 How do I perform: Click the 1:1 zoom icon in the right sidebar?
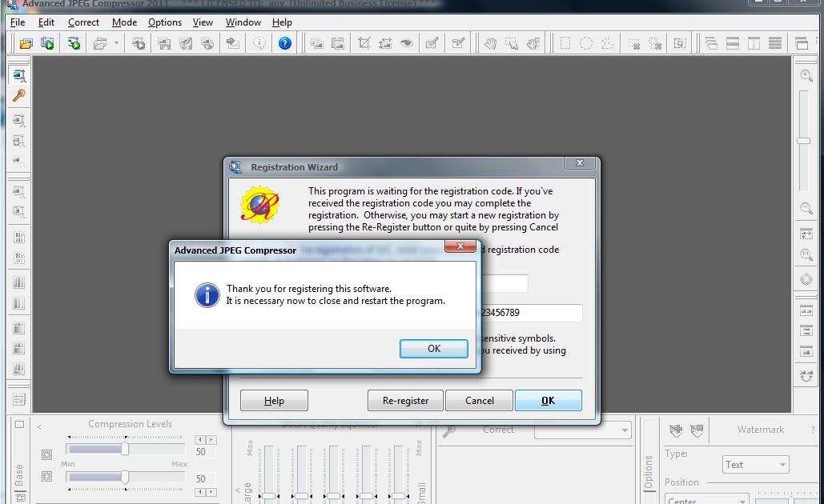click(806, 254)
